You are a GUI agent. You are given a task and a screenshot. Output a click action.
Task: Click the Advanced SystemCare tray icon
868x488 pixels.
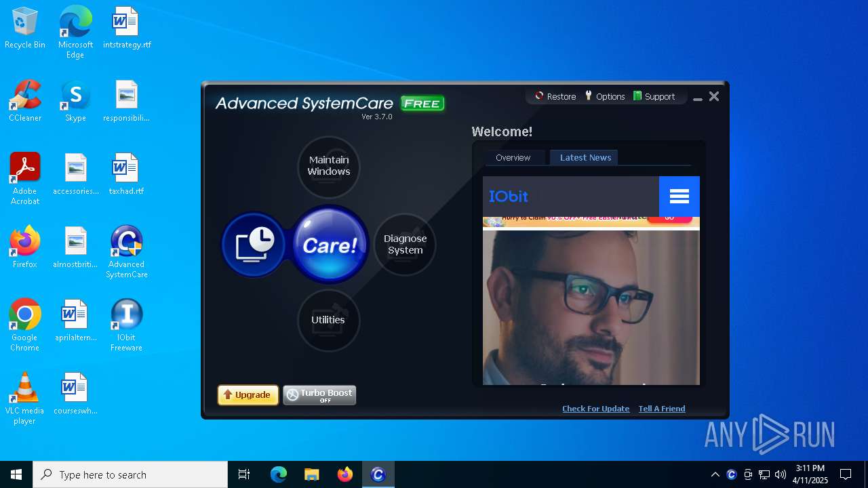732,474
